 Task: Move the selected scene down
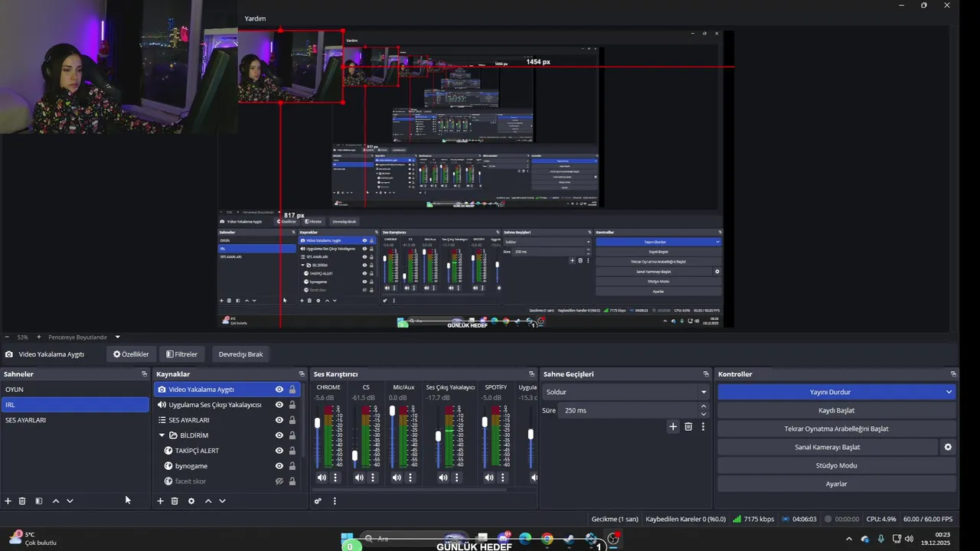pos(70,500)
